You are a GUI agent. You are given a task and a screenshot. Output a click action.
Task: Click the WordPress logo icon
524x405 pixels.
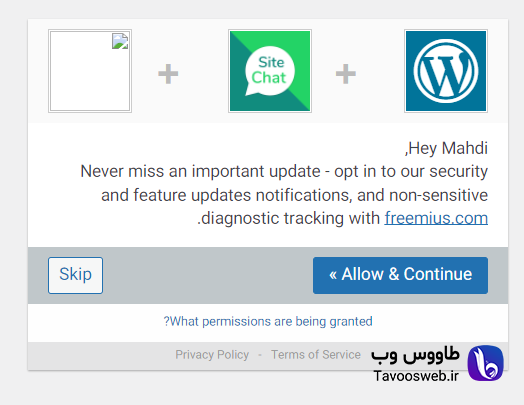pos(446,71)
